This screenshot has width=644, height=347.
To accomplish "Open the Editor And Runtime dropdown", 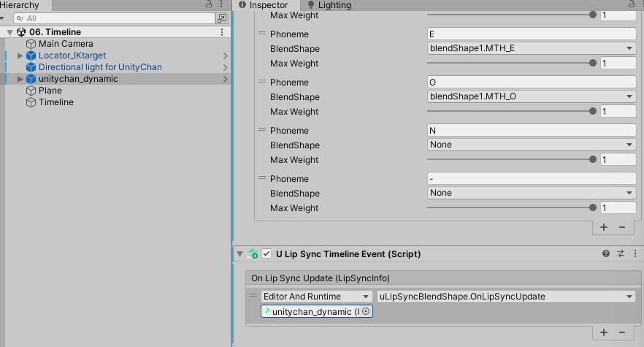I will (316, 297).
